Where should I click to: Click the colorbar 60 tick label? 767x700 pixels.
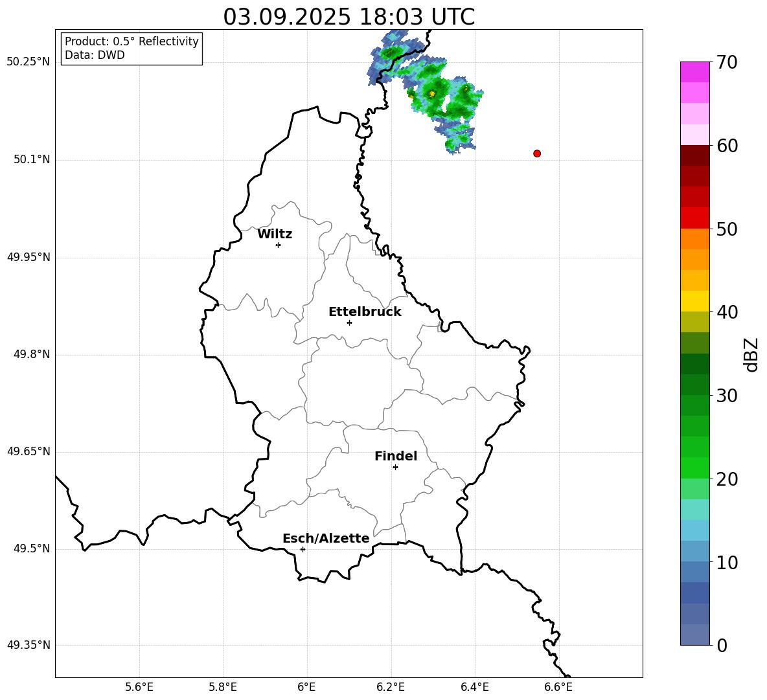tap(727, 146)
